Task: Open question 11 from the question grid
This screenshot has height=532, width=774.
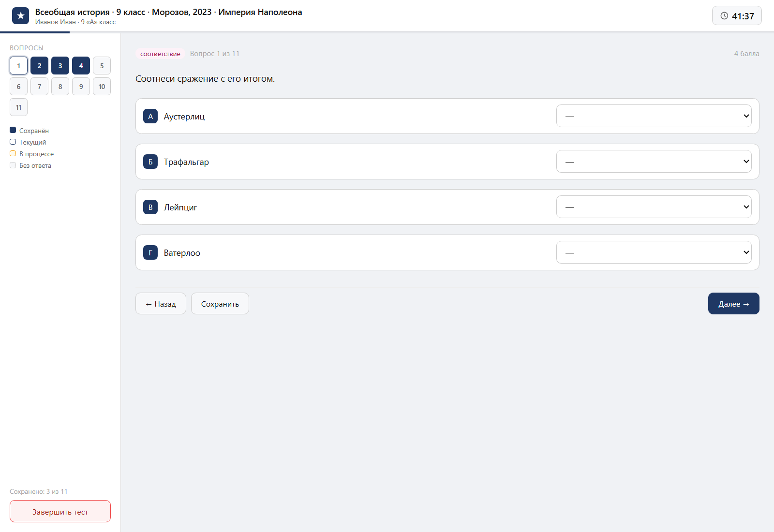Action: tap(18, 107)
